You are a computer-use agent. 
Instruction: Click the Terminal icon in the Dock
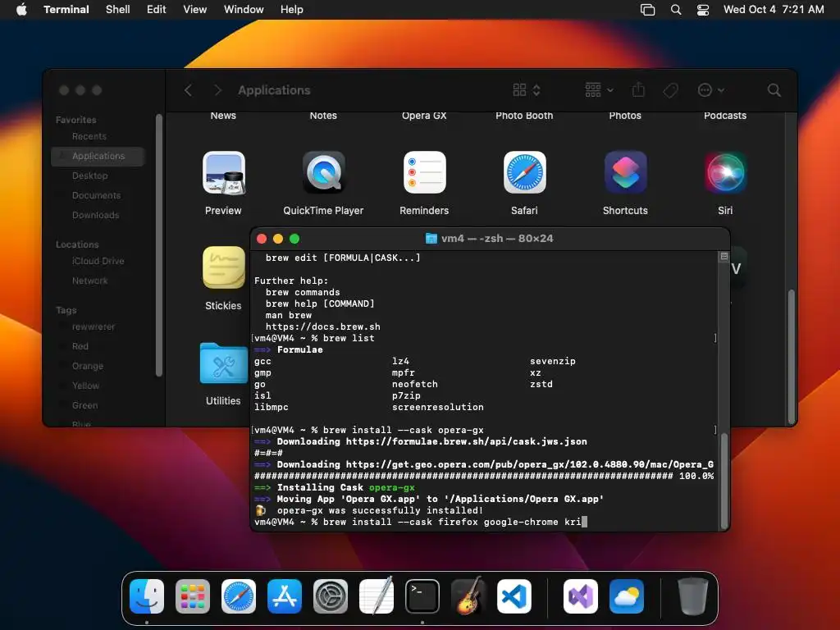point(422,596)
